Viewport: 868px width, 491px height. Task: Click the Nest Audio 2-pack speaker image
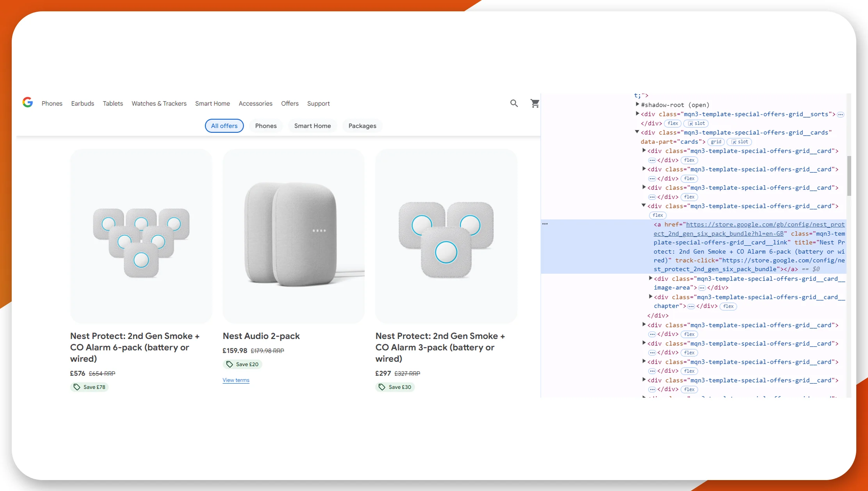(294, 236)
